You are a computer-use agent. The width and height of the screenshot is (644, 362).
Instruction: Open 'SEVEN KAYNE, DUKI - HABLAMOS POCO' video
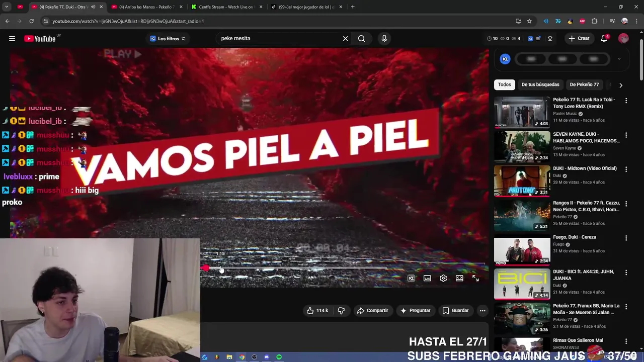[586, 137]
